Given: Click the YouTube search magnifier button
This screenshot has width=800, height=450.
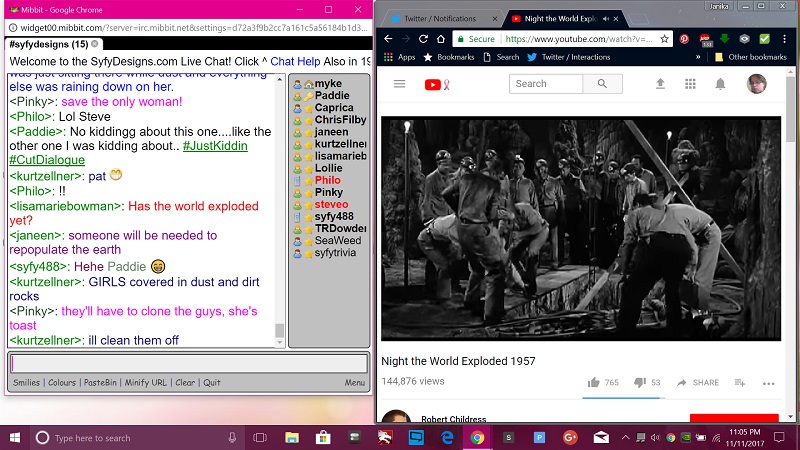Looking at the screenshot, I should pos(602,84).
